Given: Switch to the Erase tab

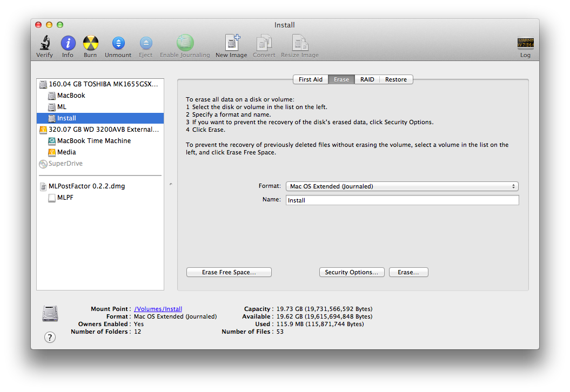Looking at the screenshot, I should click(341, 79).
